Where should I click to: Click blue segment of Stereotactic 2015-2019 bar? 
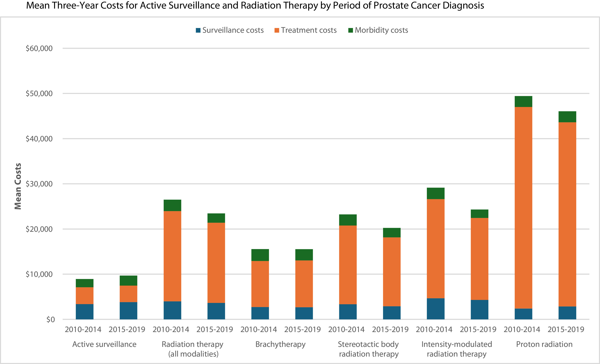click(x=392, y=313)
